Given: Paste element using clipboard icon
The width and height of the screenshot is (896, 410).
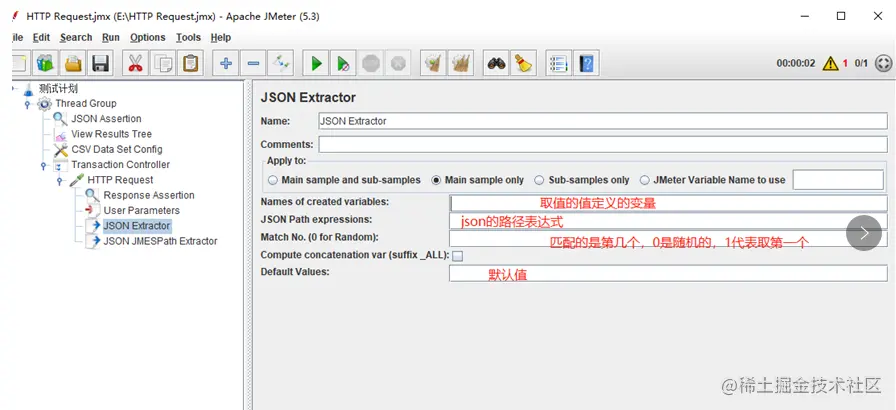Looking at the screenshot, I should 191,63.
